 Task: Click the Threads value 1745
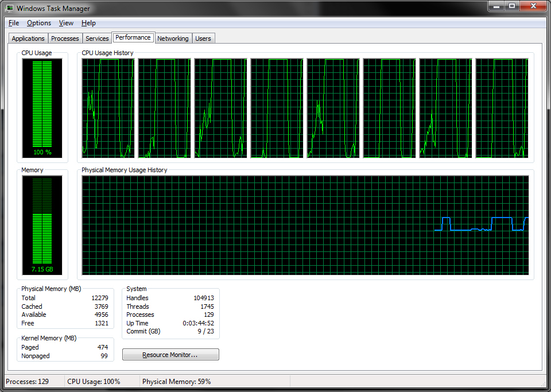[x=207, y=306]
